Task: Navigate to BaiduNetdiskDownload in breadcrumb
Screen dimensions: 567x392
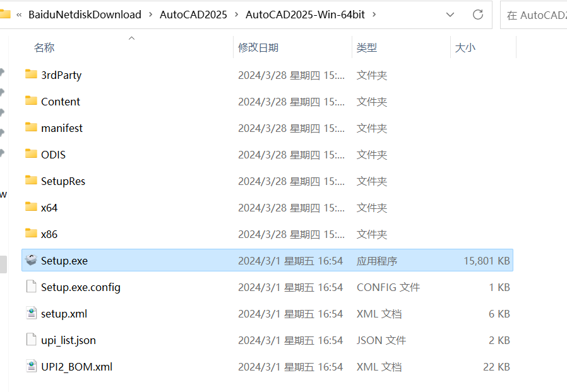Action: 85,15
